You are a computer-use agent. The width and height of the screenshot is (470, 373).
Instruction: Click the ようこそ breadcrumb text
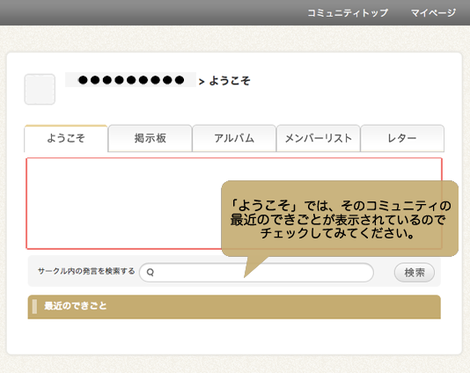[x=230, y=81]
